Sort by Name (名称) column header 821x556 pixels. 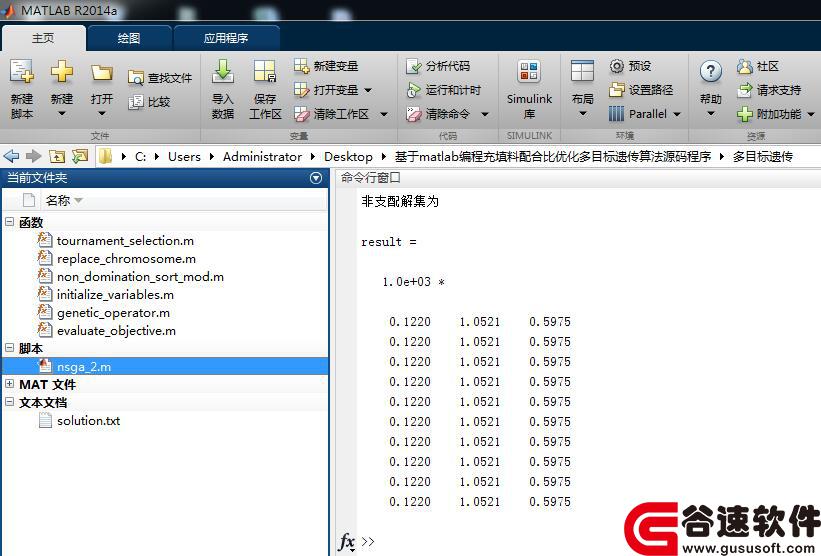(58, 201)
